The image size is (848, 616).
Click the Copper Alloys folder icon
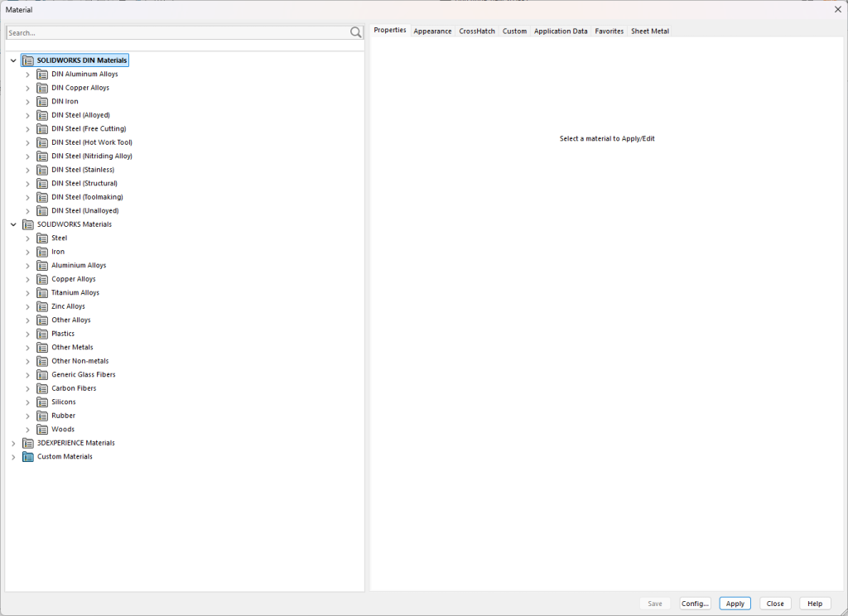(x=42, y=279)
